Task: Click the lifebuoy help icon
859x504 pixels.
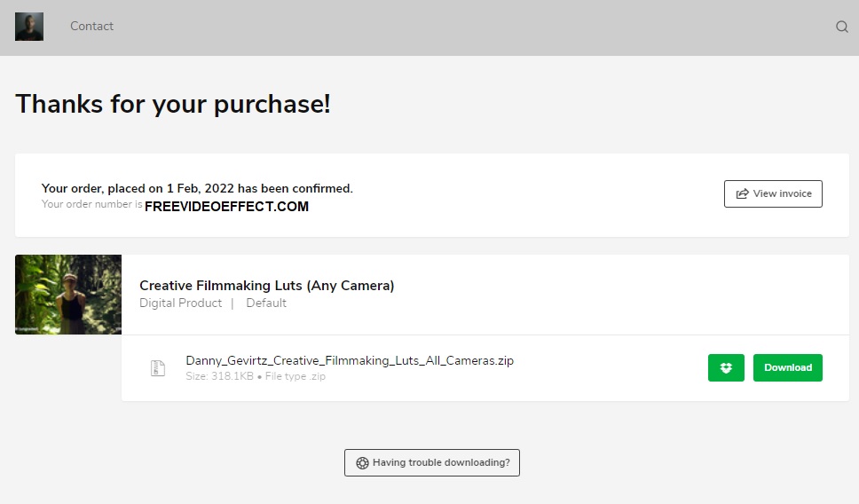Action: point(362,462)
